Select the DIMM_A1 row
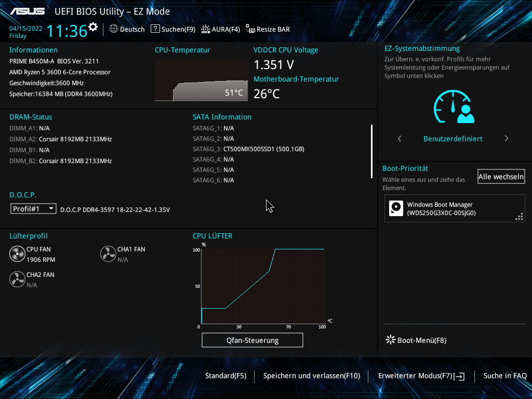 pos(30,128)
